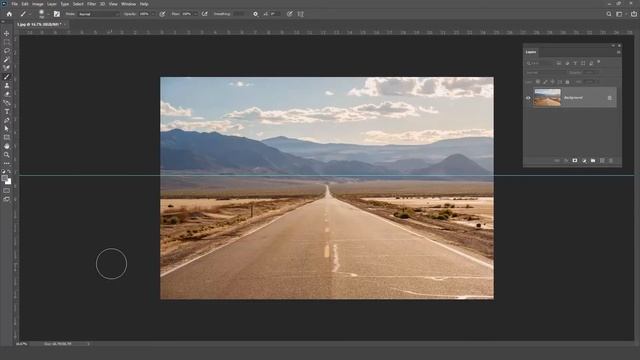This screenshot has width=640, height=360.
Task: Toggle pressure for opacity button
Action: click(x=162, y=14)
